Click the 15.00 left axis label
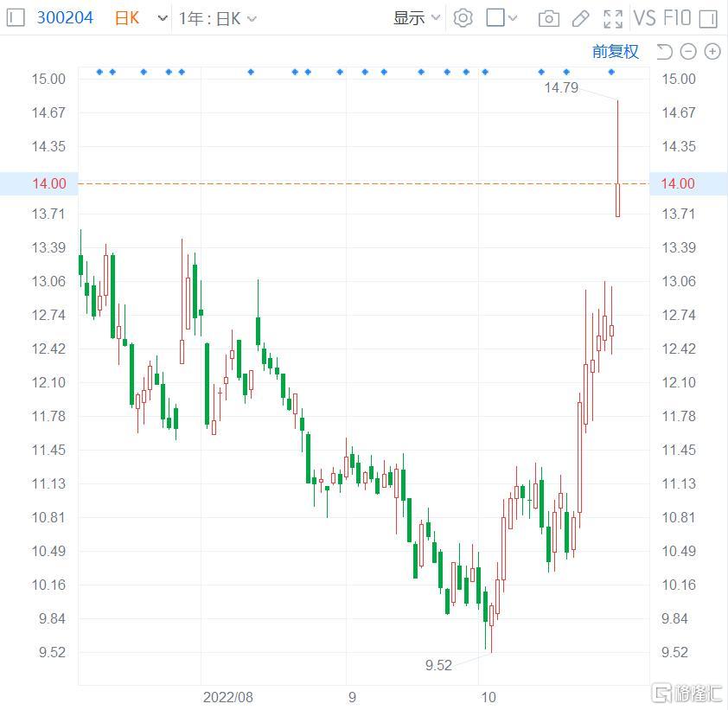This screenshot has width=728, height=710. pos(48,79)
